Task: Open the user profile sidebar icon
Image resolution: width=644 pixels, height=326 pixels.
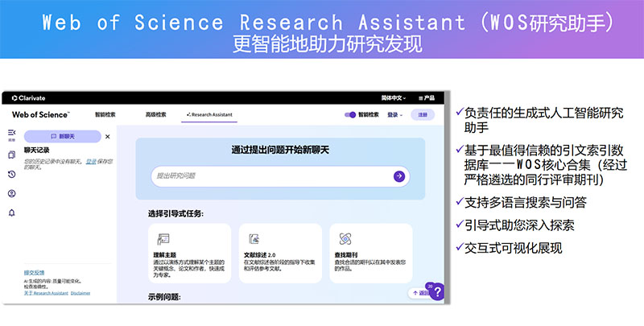Action: pos(11,193)
